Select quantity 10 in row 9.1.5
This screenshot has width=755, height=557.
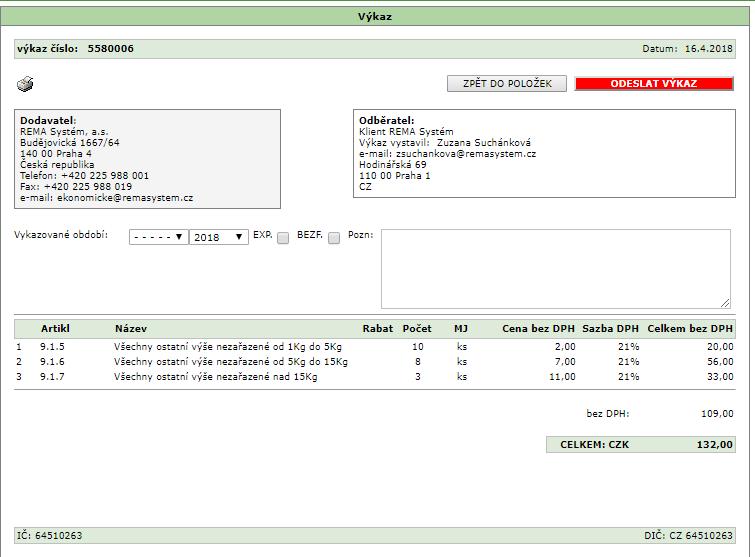tap(417, 347)
